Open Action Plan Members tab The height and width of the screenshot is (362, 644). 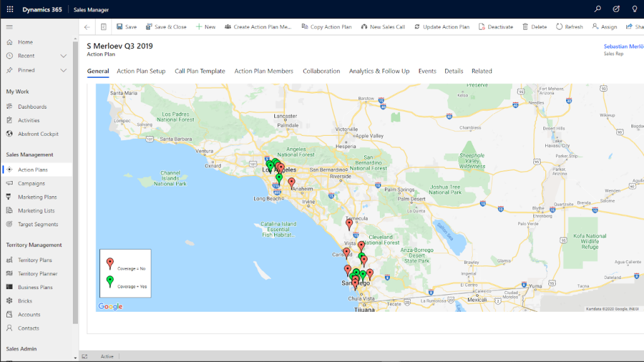264,71
